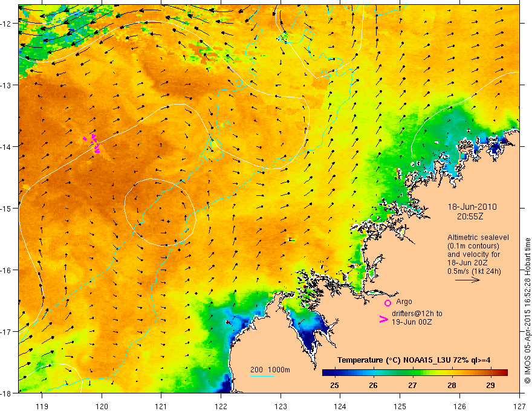Click the longitude axis label 121
The height and width of the screenshot is (411, 532).
coord(161,406)
